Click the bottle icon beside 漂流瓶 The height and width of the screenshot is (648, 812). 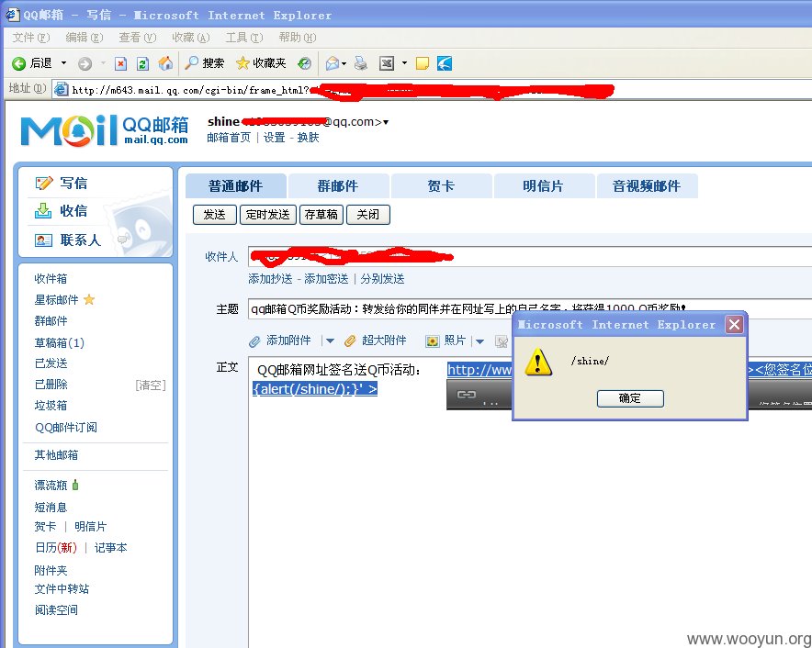pyautogui.click(x=75, y=485)
